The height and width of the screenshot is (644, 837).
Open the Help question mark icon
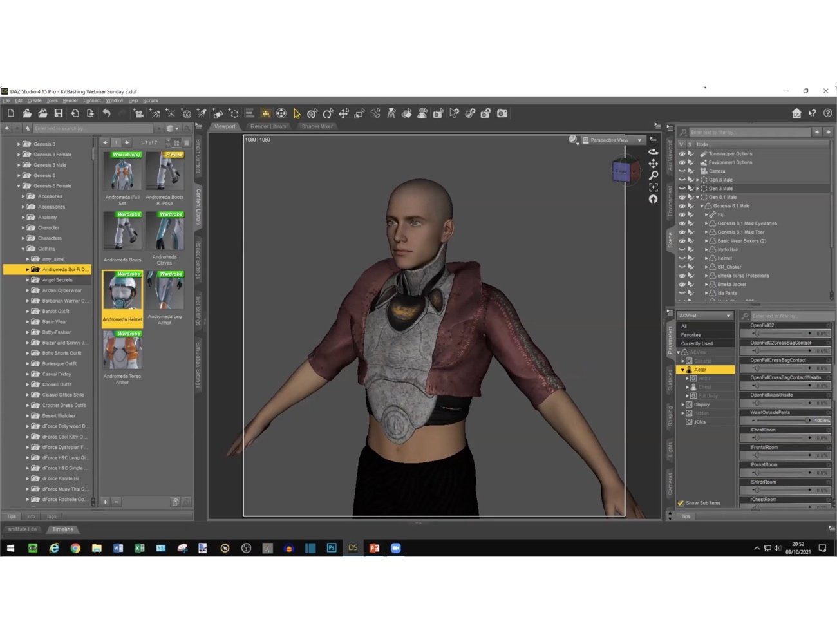point(828,113)
